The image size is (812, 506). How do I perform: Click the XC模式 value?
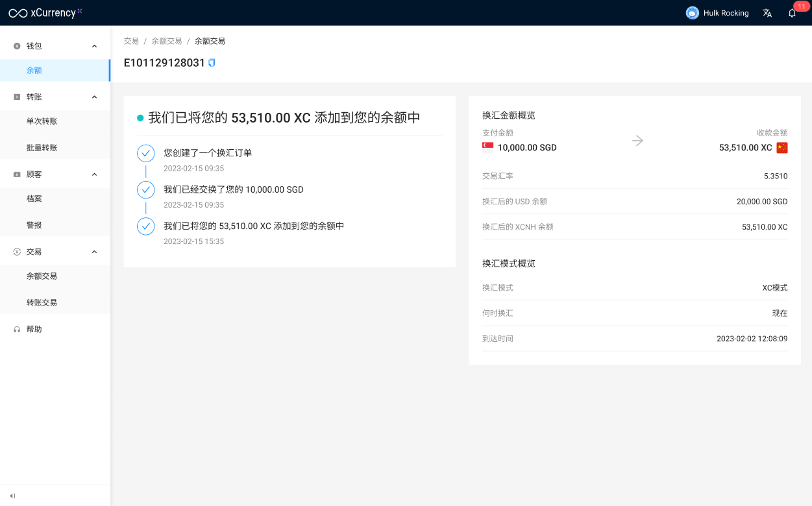pos(775,287)
